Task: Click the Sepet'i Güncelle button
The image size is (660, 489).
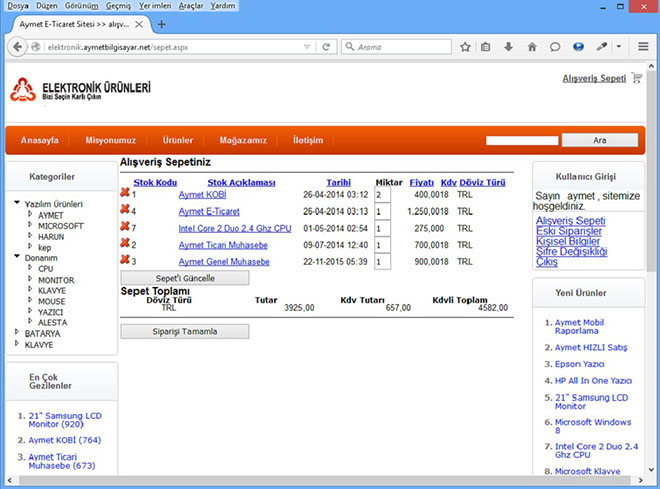Action: [185, 278]
